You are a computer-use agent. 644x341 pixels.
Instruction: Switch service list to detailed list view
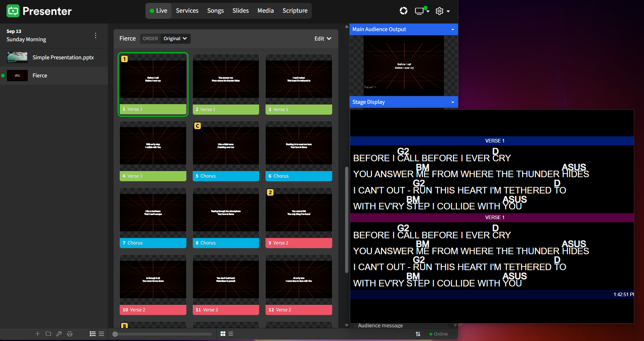(93, 334)
